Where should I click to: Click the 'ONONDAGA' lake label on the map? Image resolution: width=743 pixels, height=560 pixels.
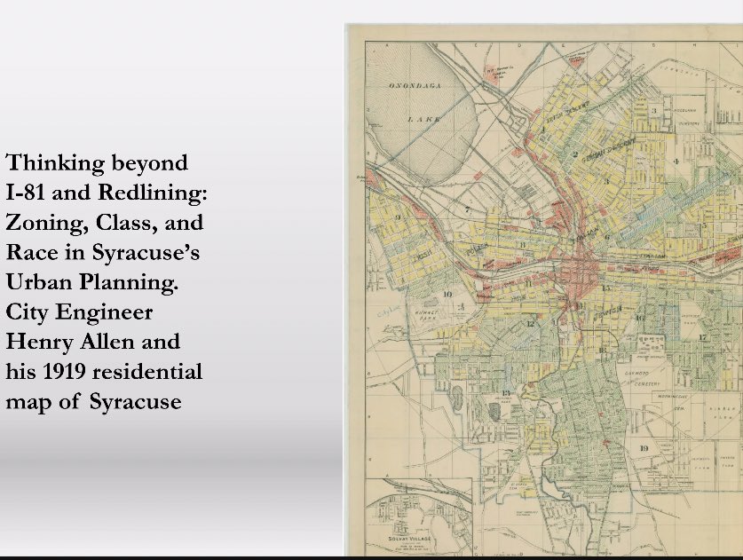[x=415, y=86]
